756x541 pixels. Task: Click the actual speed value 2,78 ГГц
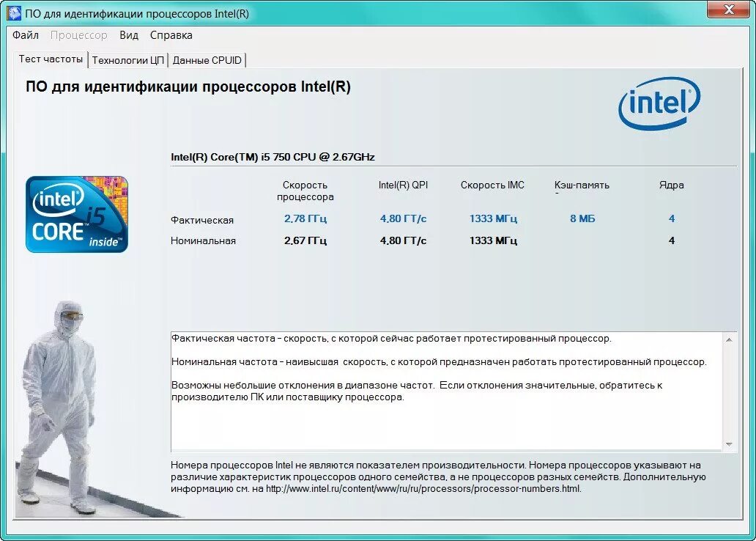click(x=305, y=218)
